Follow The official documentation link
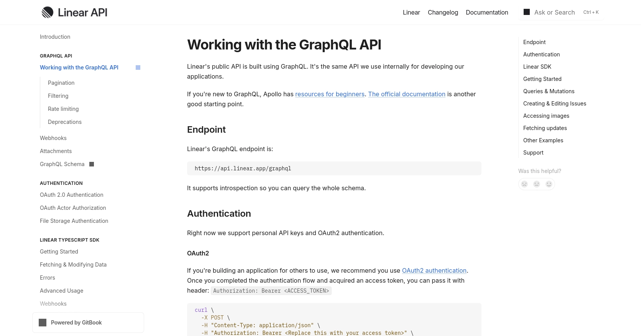 click(407, 94)
